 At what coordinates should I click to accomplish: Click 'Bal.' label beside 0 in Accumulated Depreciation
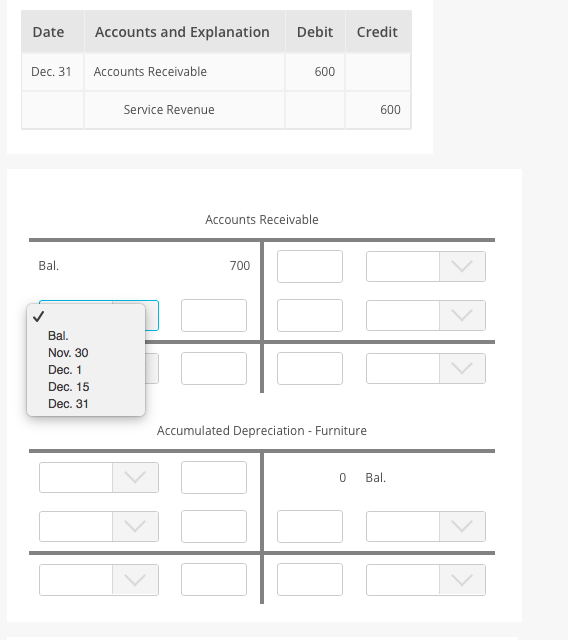pyautogui.click(x=376, y=478)
